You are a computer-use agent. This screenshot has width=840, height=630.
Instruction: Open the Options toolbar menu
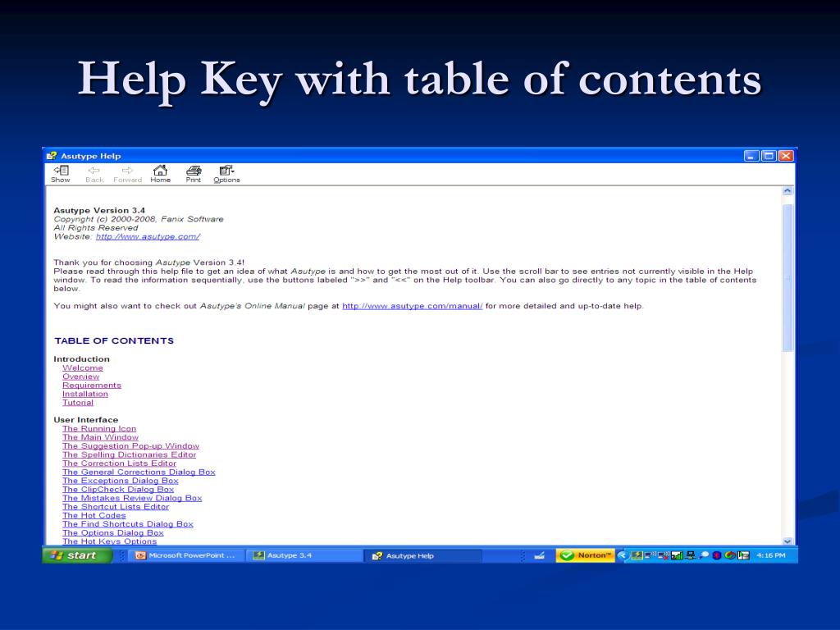point(226,174)
